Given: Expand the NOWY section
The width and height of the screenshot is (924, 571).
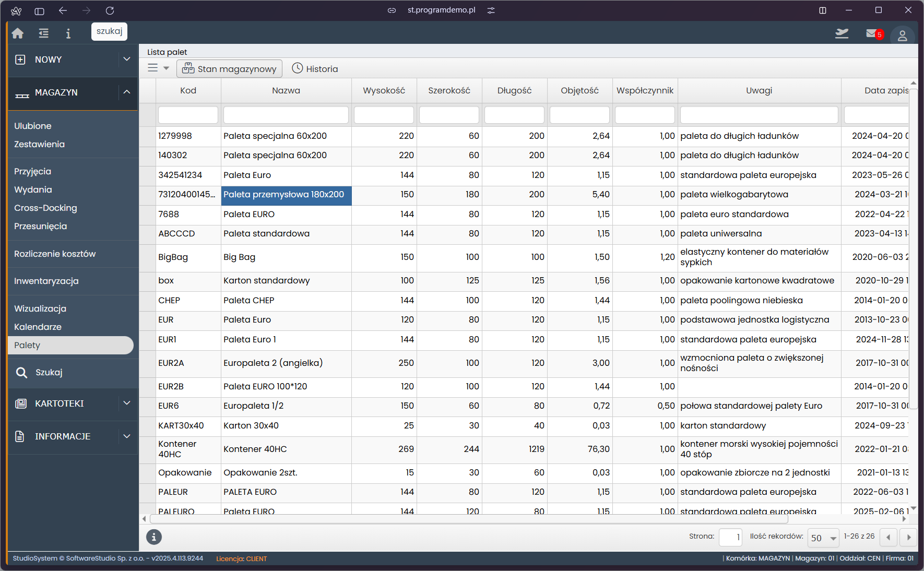Looking at the screenshot, I should [x=126, y=60].
